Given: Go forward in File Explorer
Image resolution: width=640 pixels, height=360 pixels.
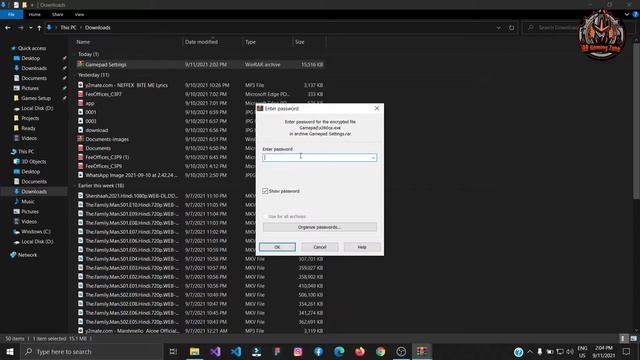Looking at the screenshot, I should [x=20, y=28].
